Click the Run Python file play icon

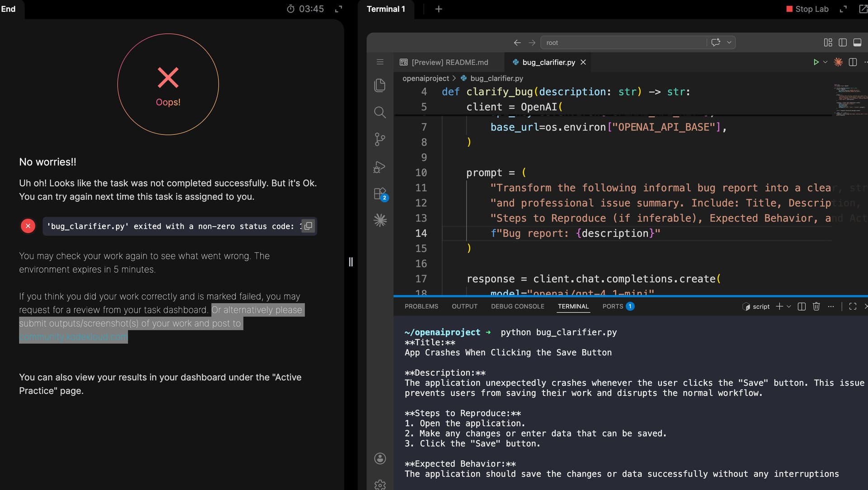click(x=816, y=62)
